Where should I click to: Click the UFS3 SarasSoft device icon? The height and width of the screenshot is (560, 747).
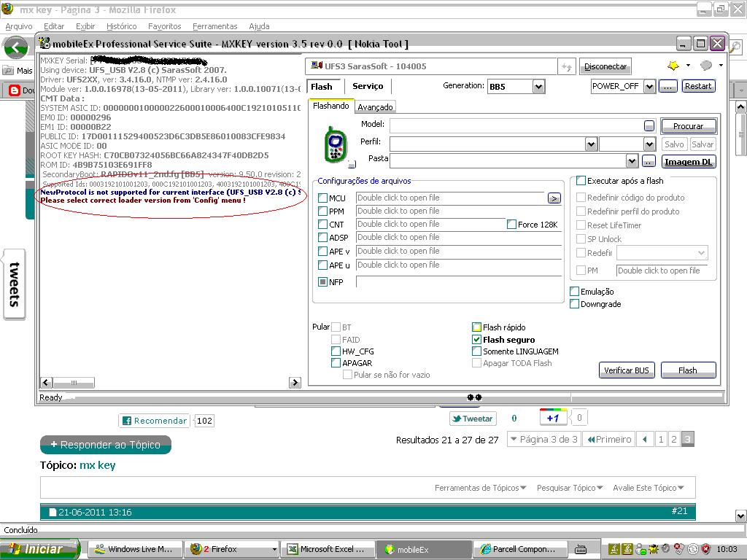[317, 66]
